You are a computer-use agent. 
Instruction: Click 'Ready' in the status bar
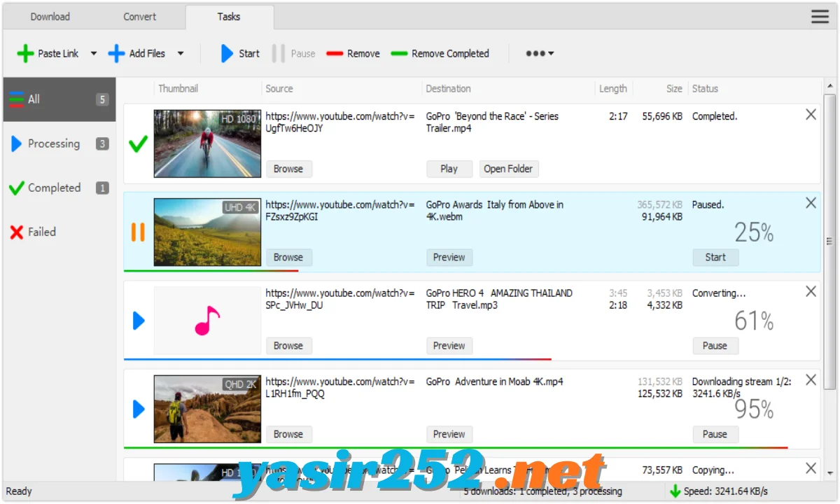19,491
